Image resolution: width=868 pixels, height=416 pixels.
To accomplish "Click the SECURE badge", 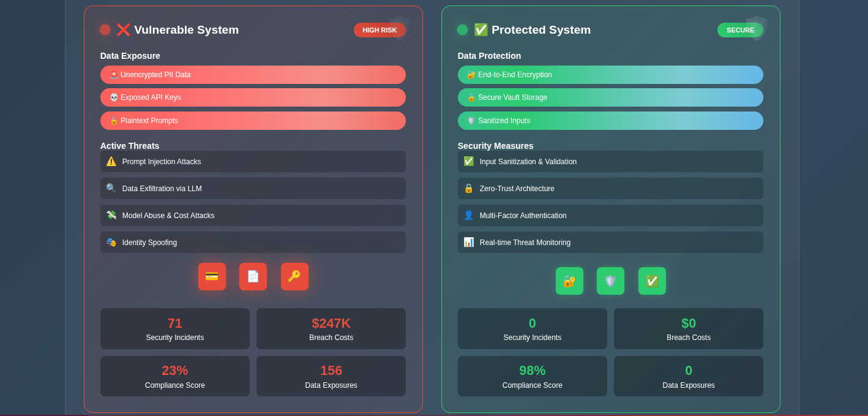I will click(741, 29).
